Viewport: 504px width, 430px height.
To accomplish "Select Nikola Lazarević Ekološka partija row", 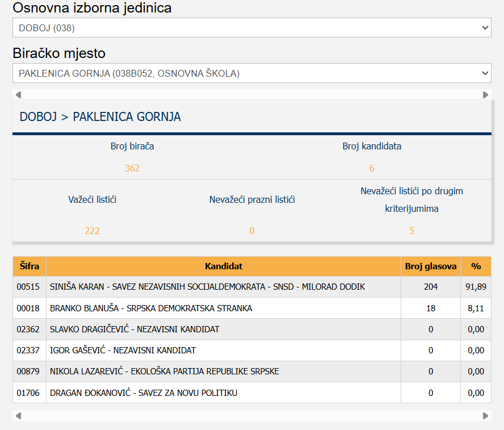I will [x=165, y=371].
